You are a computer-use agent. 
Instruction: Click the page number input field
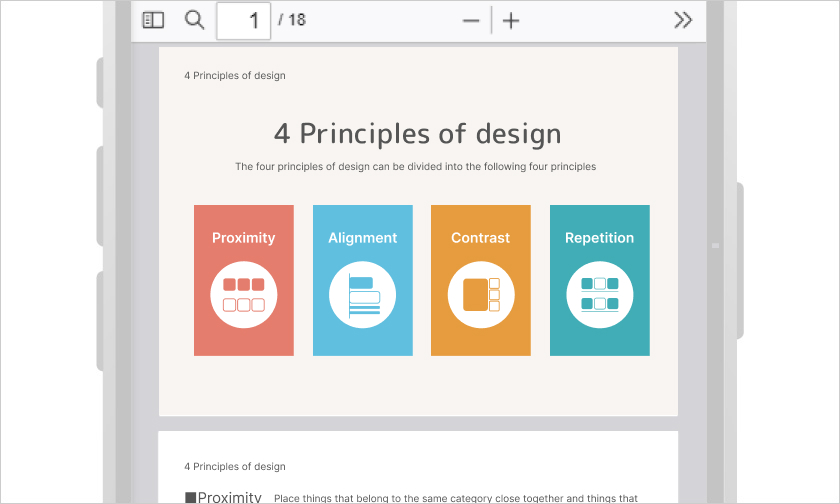(x=243, y=20)
